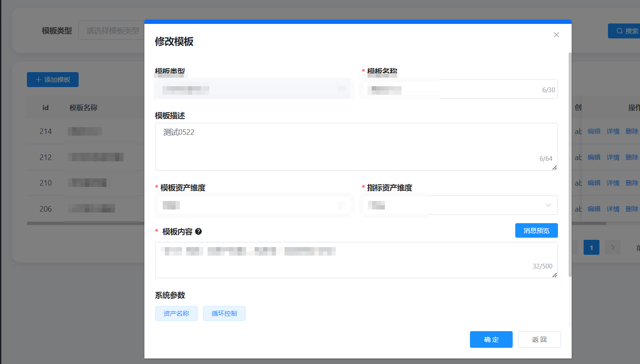The width and height of the screenshot is (640, 364).
Task: Click 编辑 in row 212
Action: click(594, 157)
